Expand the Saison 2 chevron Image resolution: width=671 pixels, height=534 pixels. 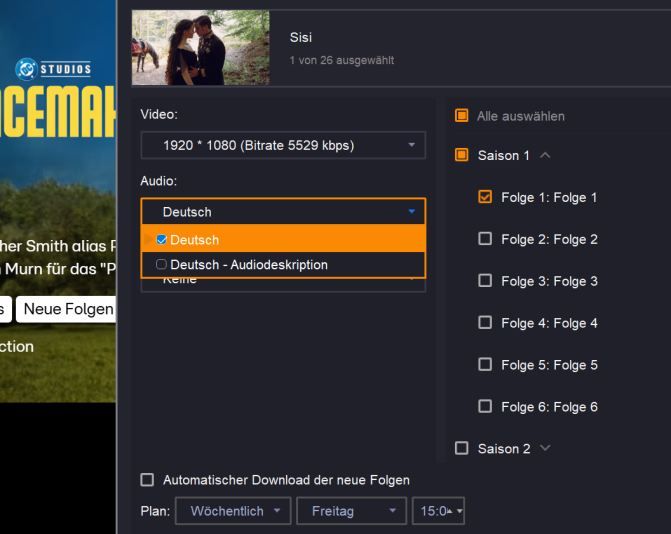point(545,448)
